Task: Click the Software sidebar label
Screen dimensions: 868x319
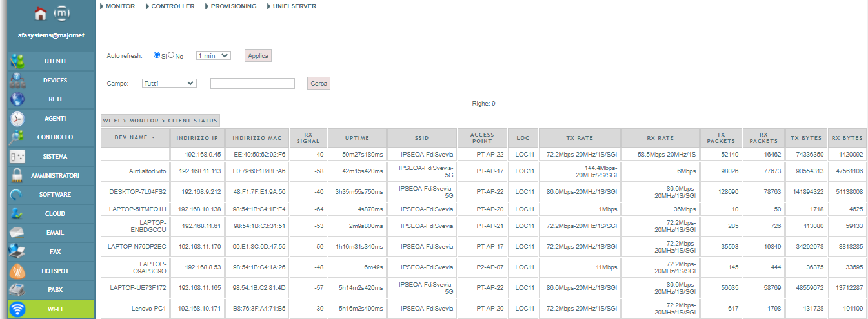Action: pyautogui.click(x=55, y=195)
